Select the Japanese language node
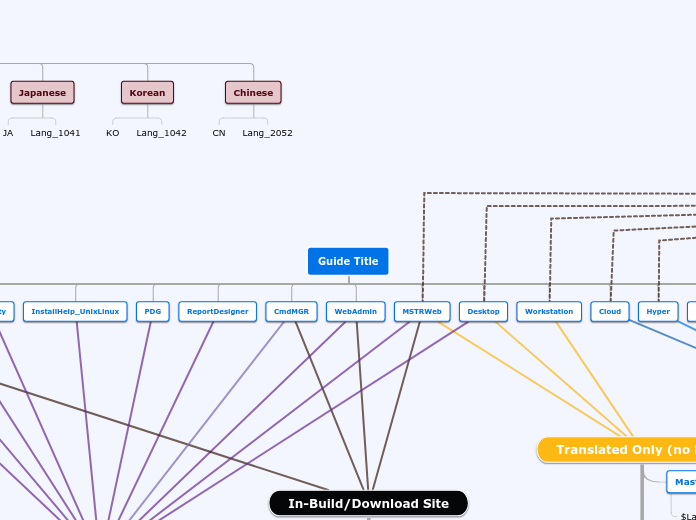Viewport: 696px width, 520px height. tap(42, 92)
